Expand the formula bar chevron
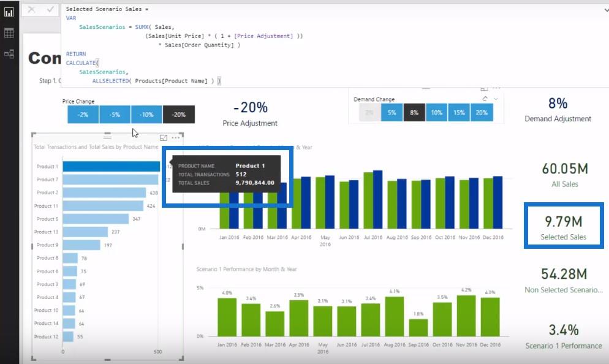Viewport: 609px width, 364px height. (x=607, y=10)
